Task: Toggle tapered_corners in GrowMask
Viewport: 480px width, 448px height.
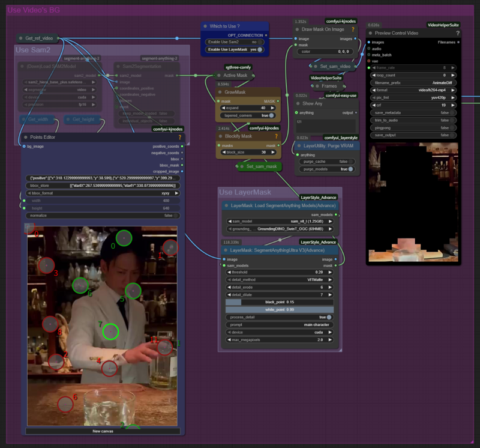Action: [x=271, y=115]
